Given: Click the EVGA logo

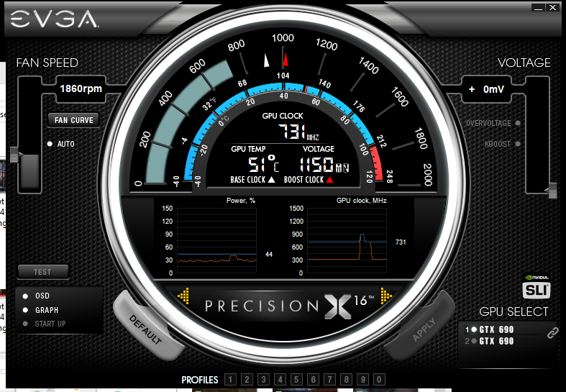Looking at the screenshot, I should coord(54,19).
